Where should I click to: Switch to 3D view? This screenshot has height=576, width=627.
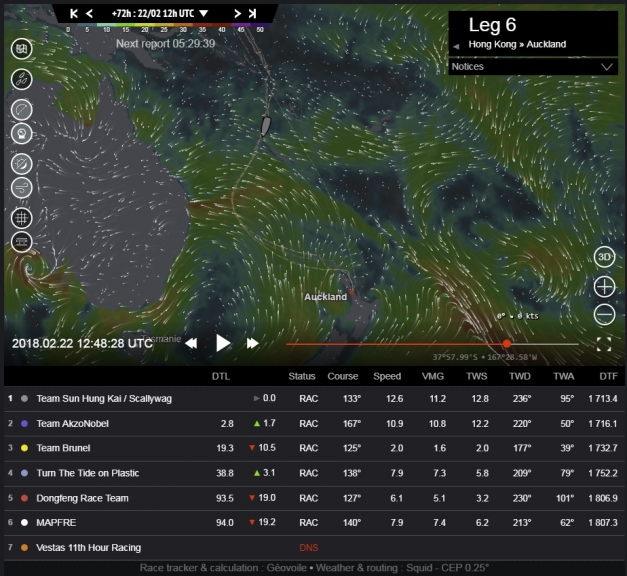pos(604,257)
